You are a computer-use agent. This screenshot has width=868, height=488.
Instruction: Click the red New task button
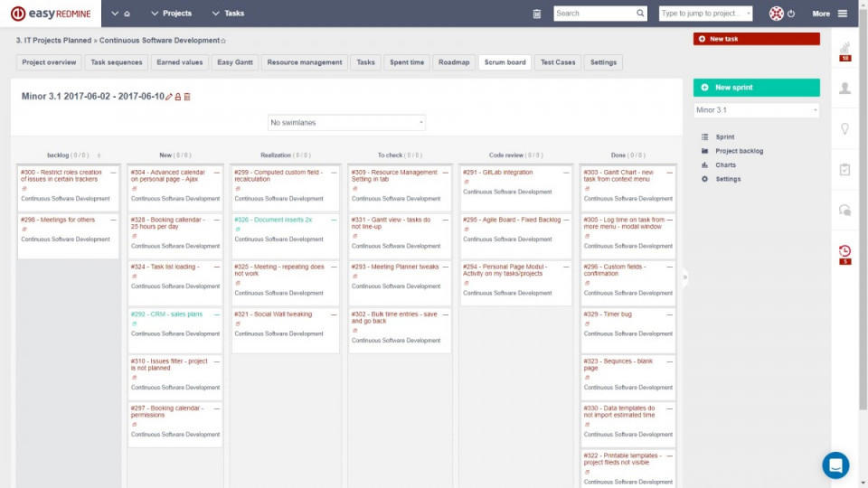click(756, 39)
